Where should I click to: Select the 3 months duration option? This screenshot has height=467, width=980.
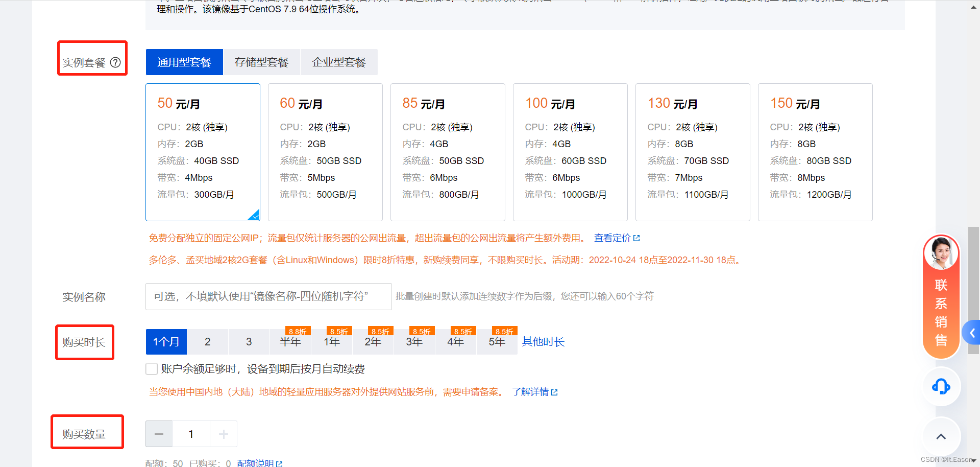tap(249, 342)
